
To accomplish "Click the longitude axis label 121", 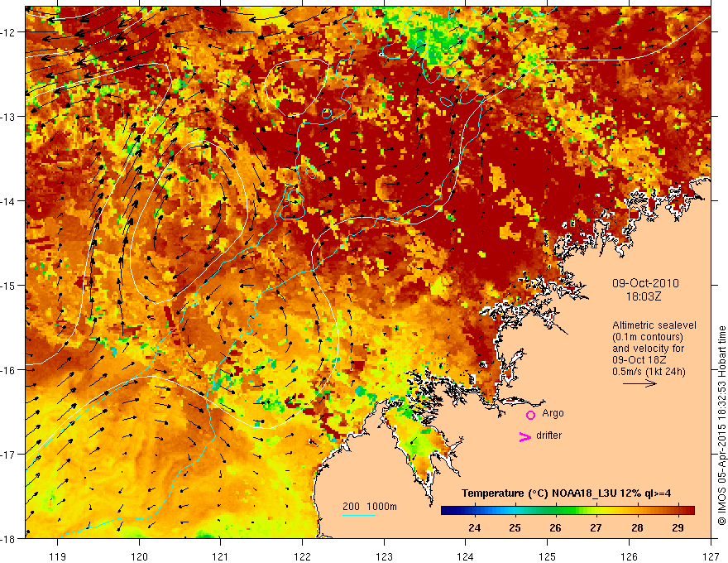I will (221, 556).
